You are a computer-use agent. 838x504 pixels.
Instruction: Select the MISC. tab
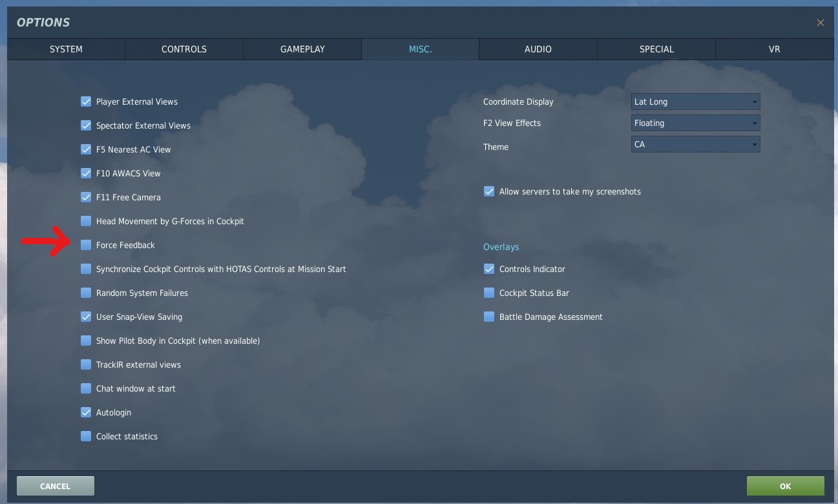click(421, 49)
